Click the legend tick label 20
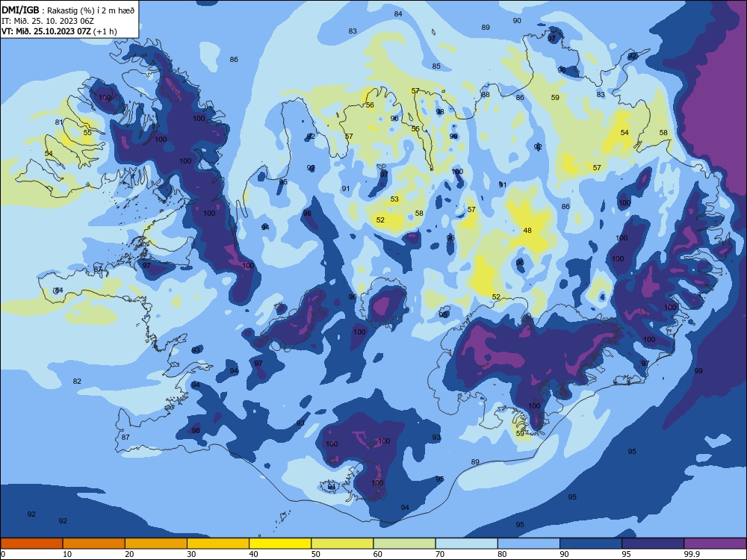This screenshot has height=560, width=747. pyautogui.click(x=129, y=554)
